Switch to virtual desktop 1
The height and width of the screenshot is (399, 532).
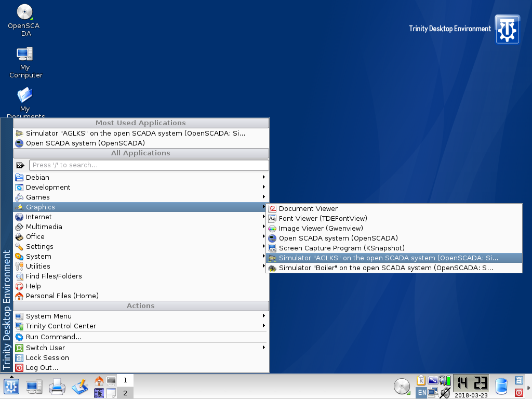click(x=125, y=380)
